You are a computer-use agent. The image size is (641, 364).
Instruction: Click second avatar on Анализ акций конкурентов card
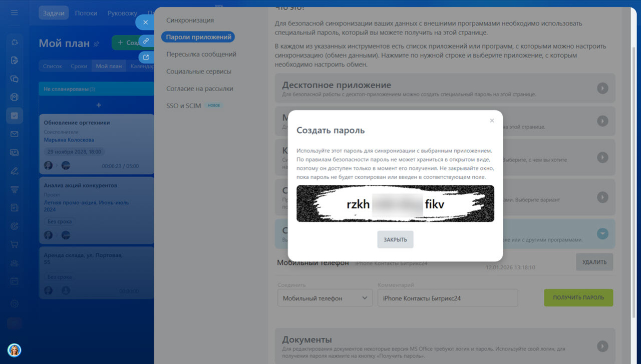pos(66,235)
